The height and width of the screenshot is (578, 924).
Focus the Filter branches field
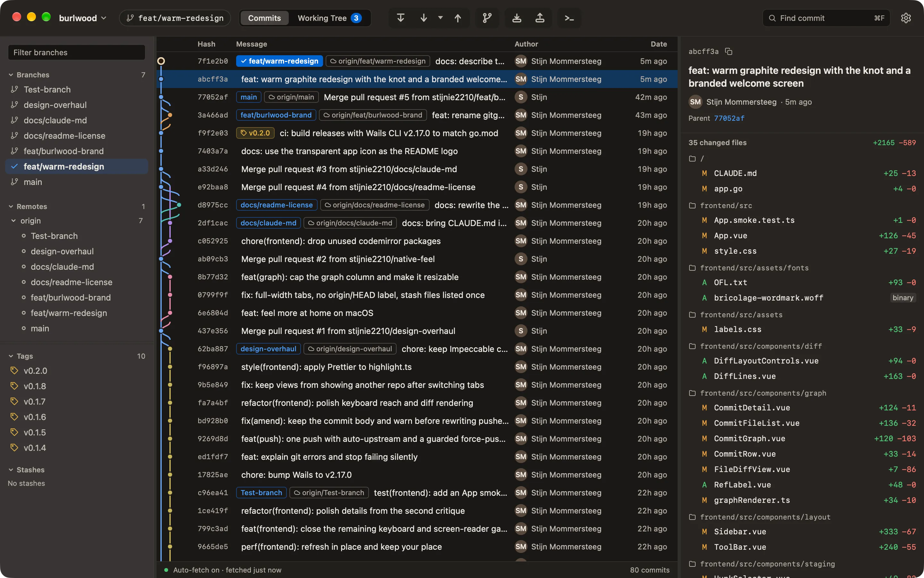click(x=76, y=52)
